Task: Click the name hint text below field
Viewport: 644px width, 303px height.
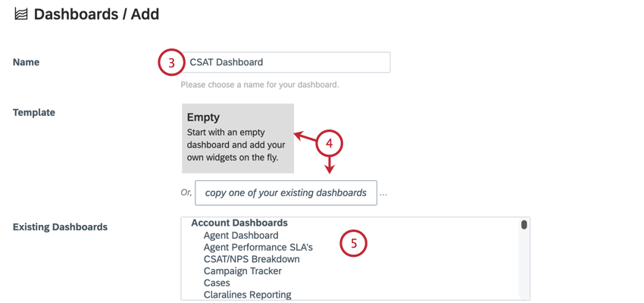Action: 260,86
